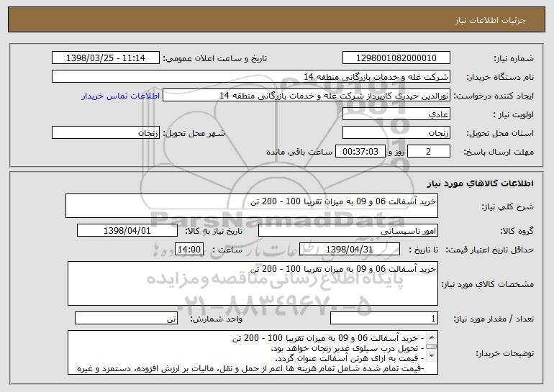Click the label ایجاد کننده درخواست
Viewport: 554px width, 392px height.
494,96
